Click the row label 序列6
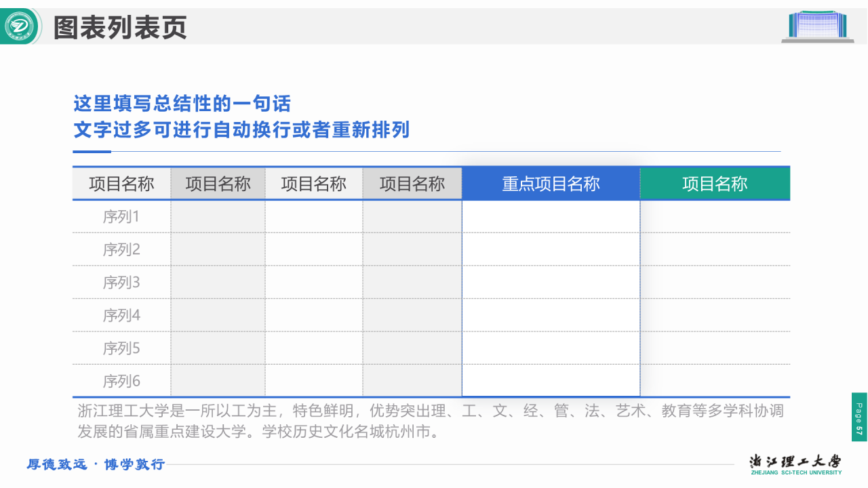This screenshot has height=488, width=868. point(121,381)
